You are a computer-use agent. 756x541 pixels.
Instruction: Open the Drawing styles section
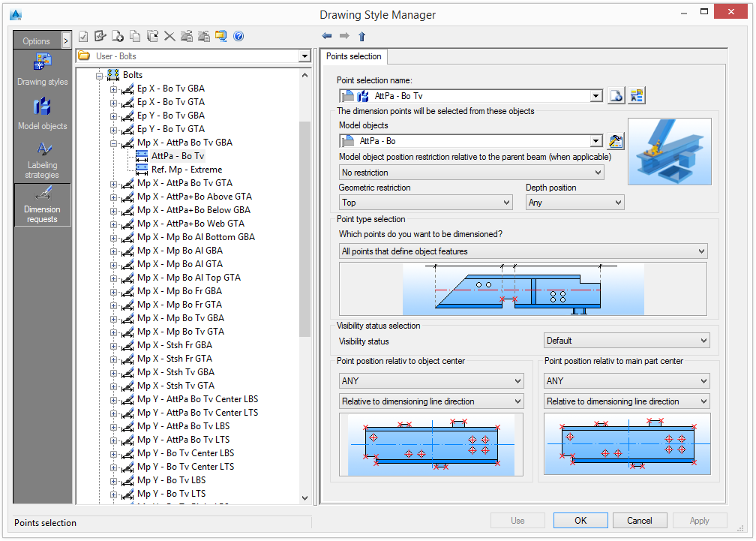point(42,70)
